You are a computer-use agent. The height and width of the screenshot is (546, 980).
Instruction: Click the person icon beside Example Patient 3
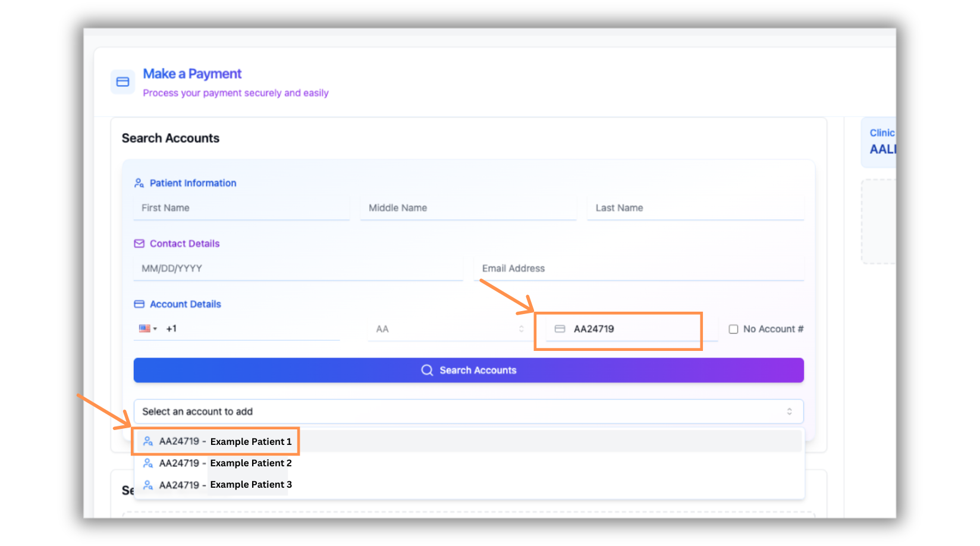click(x=148, y=485)
